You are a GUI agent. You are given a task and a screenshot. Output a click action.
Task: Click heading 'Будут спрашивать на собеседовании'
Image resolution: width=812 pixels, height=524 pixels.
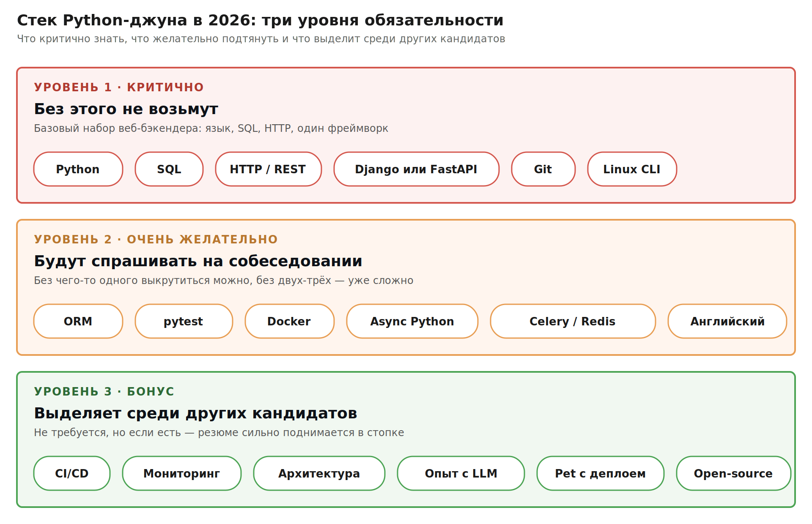[198, 261]
